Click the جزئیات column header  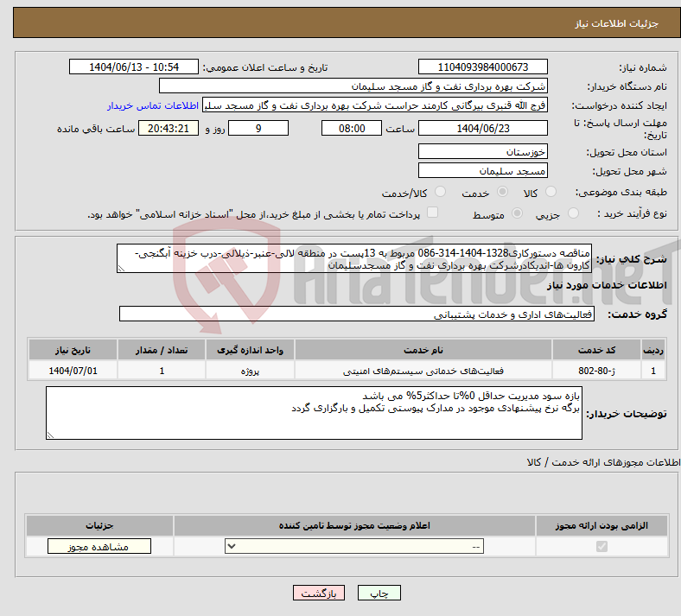coord(99,525)
